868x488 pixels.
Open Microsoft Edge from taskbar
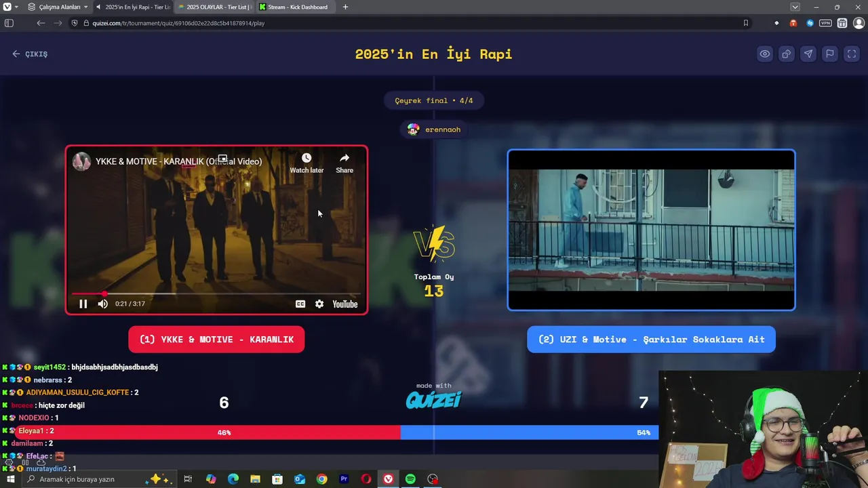point(233,479)
